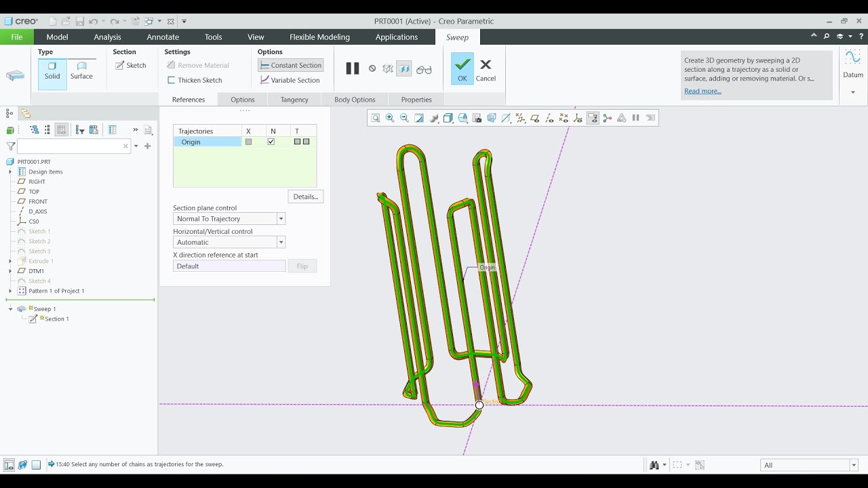868x488 pixels.
Task: Click the help question mark icon
Action: [861, 37]
